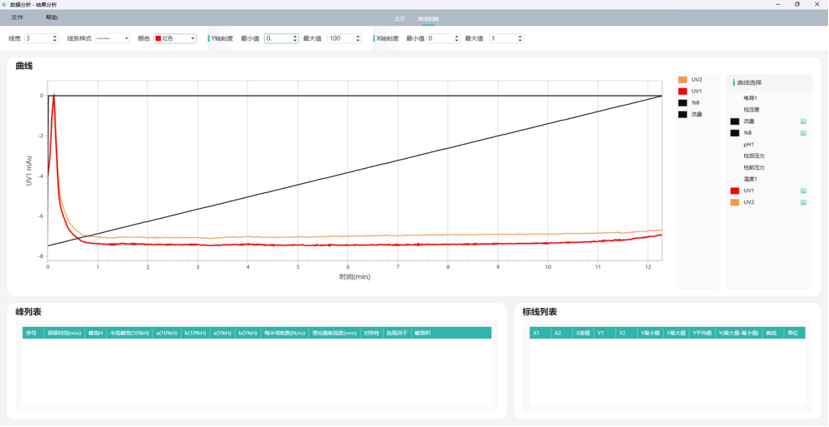Click the 理论塔板高度(mm) column header
The height and width of the screenshot is (427, 829).
[335, 333]
